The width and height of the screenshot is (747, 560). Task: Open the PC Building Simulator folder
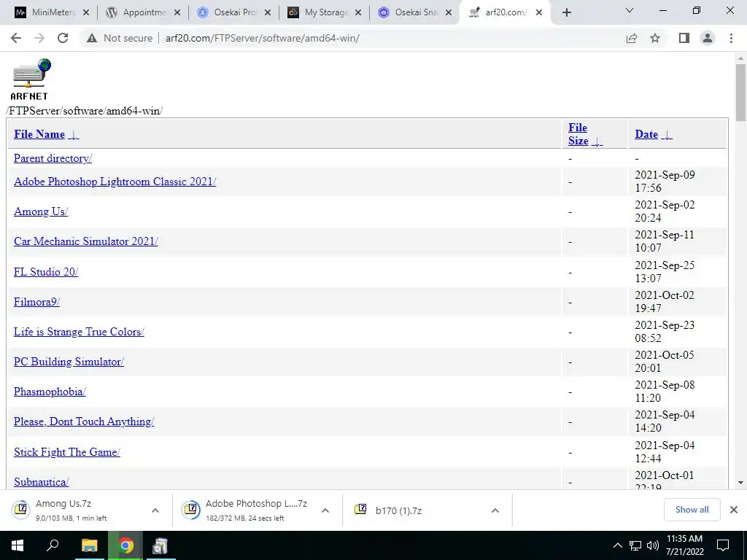[69, 362]
